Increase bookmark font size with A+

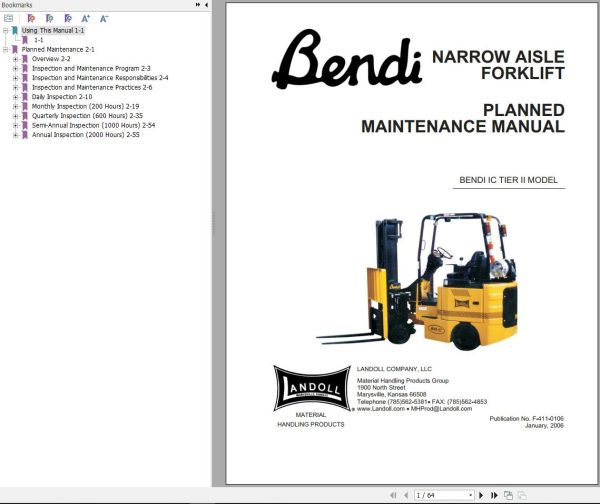pos(86,18)
